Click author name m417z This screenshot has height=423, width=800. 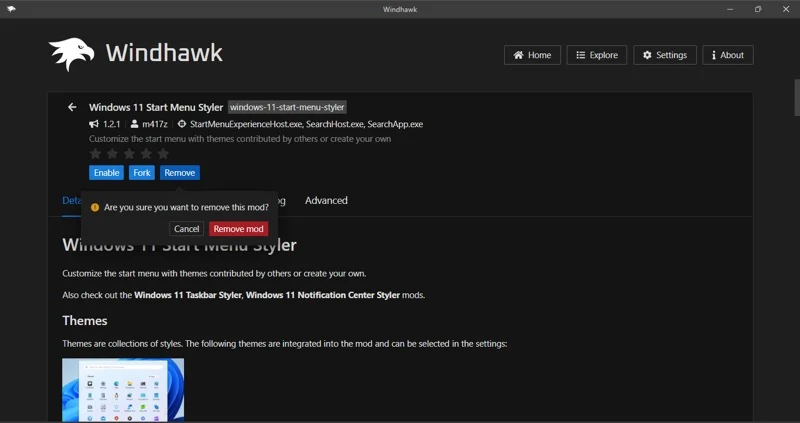[155, 124]
